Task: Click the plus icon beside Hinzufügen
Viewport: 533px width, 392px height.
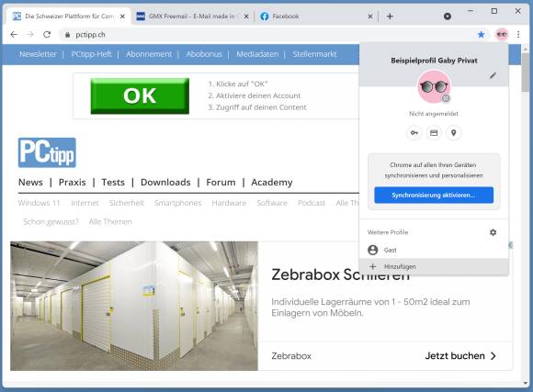Action: (373, 266)
